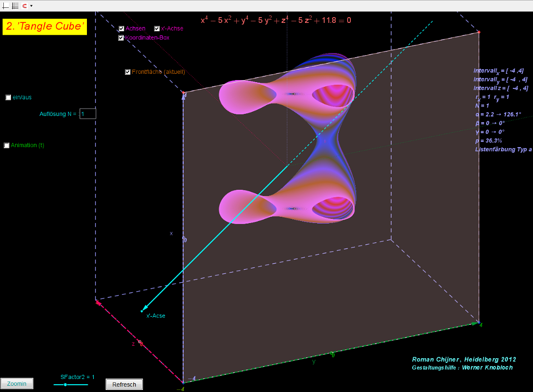
Task: Click the cyan x'-Acse arrow endpoint
Action: (x=142, y=311)
